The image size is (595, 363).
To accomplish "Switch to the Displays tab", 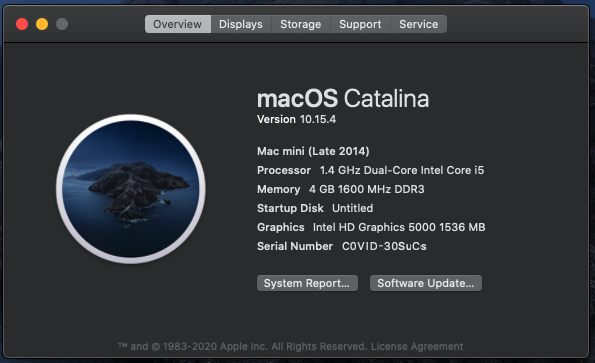I will tap(241, 24).
